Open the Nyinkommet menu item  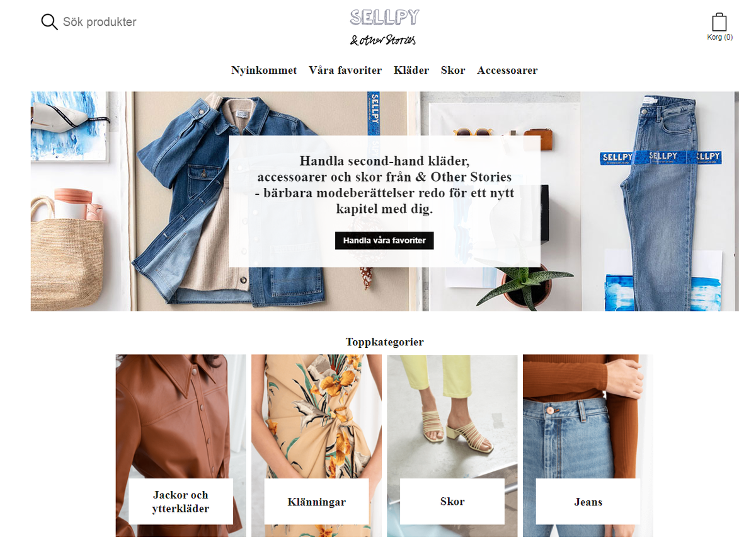click(x=264, y=71)
